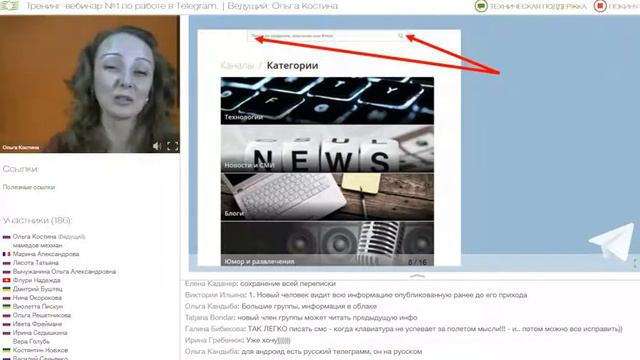Open the Полезные ссылки link
Viewport: 640px width, 360px height.
pos(29,187)
